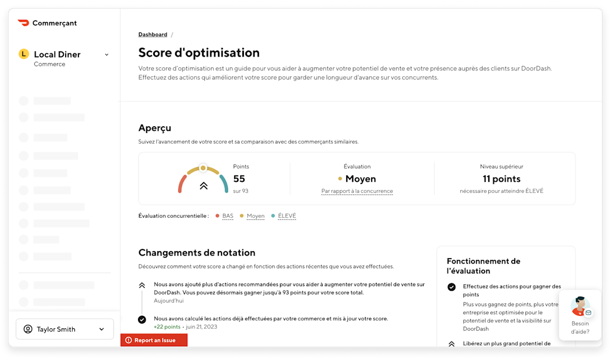Open the Besoin d'aide? help widget
Image resolution: width=611 pixels, height=364 pixels.
tap(580, 315)
